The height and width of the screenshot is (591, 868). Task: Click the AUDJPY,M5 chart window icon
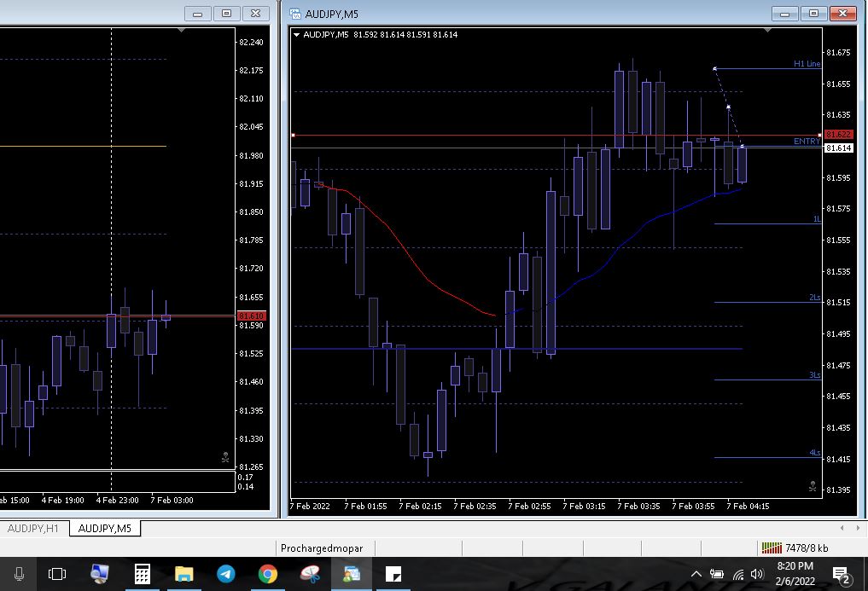296,14
